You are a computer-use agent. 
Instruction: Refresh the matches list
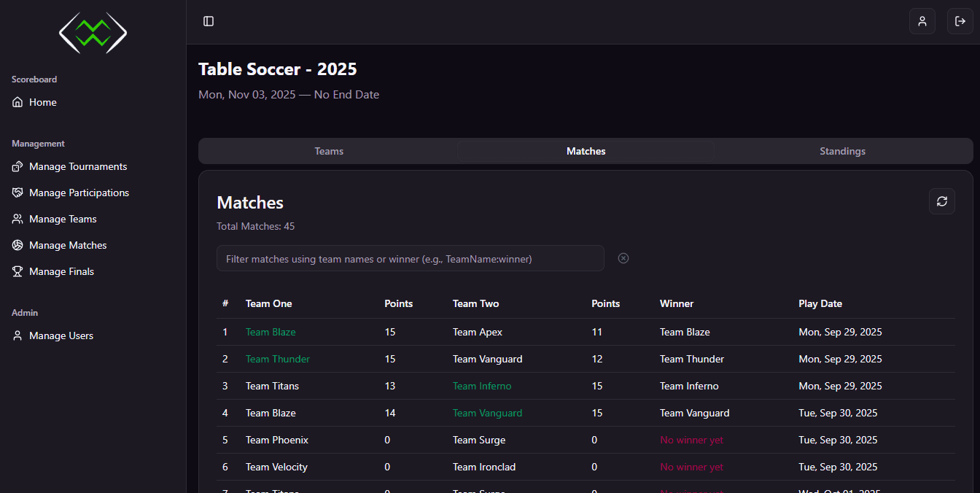(x=941, y=201)
